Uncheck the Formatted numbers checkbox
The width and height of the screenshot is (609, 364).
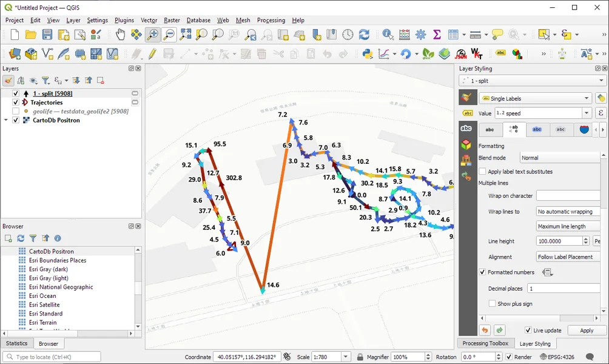point(482,272)
